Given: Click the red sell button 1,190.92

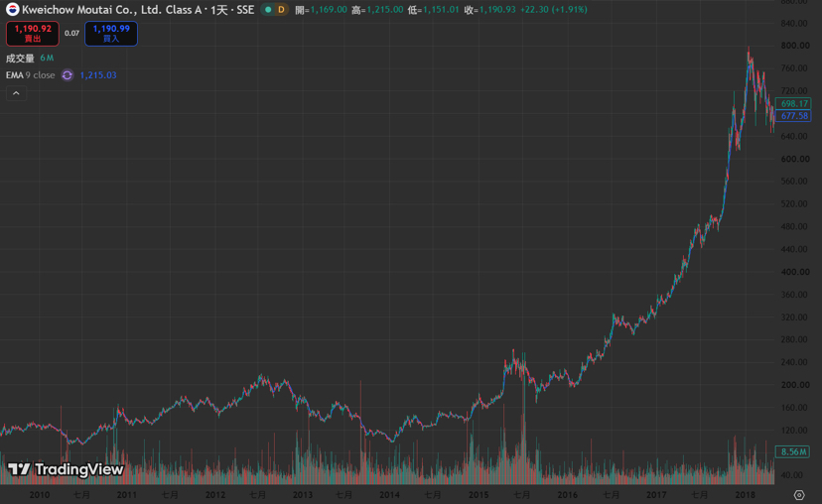Looking at the screenshot, I should click(33, 34).
